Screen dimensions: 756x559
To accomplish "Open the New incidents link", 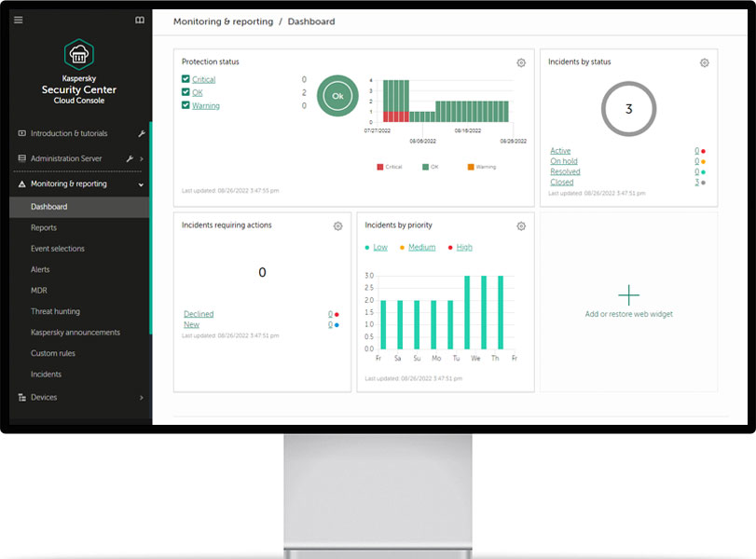I will coord(191,325).
